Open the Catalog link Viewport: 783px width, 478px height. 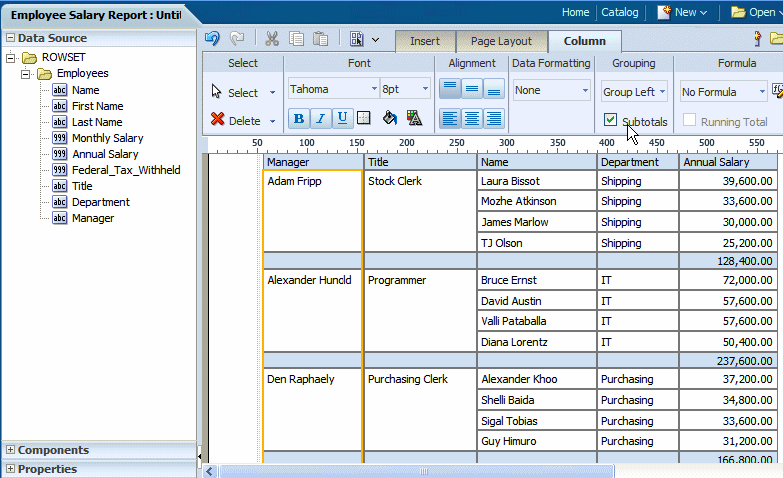tap(620, 12)
